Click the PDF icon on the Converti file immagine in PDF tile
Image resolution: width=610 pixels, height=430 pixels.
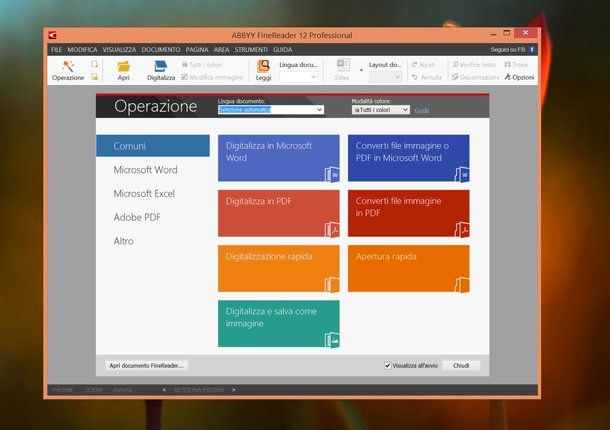(x=462, y=230)
